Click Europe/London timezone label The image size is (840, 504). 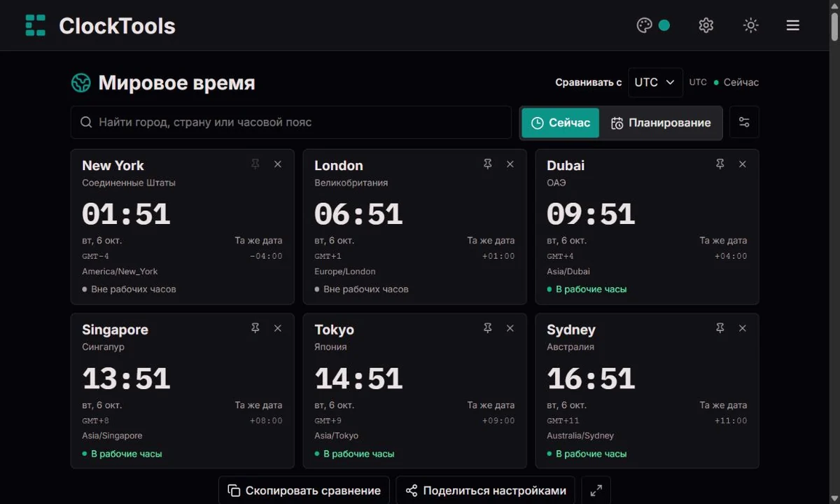tap(345, 272)
